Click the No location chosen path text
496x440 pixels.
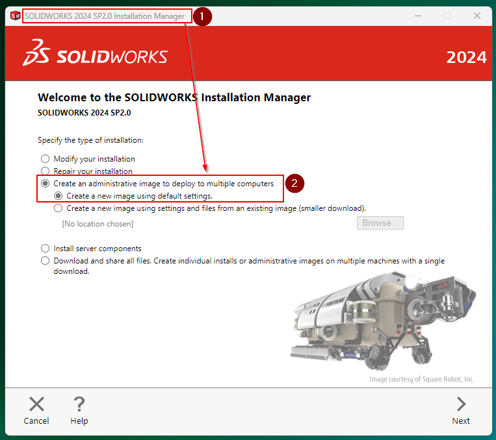pyautogui.click(x=98, y=224)
